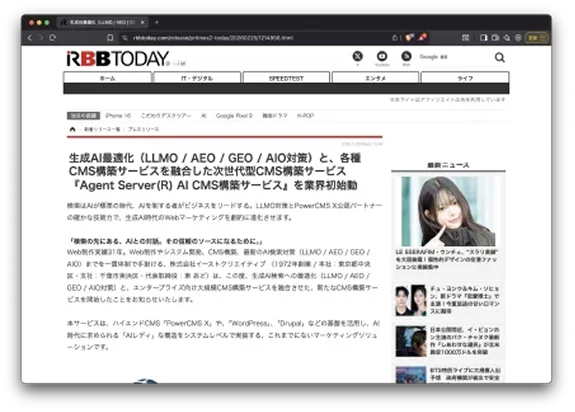
Task: Open the RSS feed icon in header
Action: pos(406,56)
